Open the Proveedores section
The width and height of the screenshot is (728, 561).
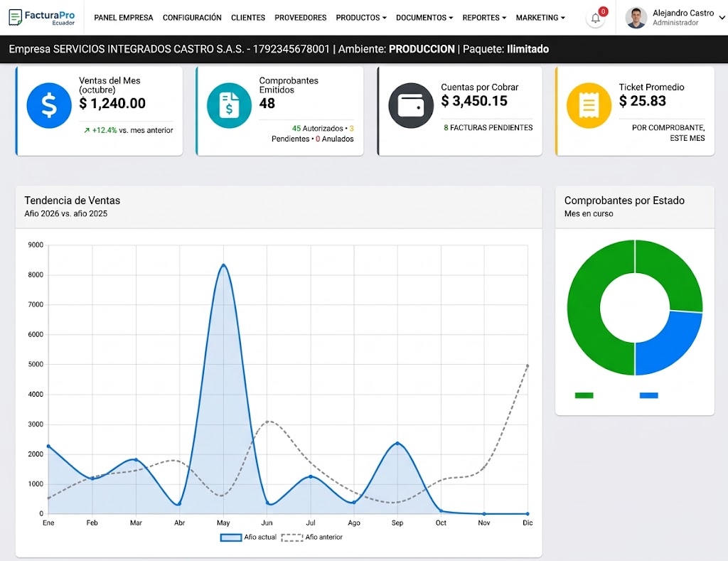click(301, 18)
